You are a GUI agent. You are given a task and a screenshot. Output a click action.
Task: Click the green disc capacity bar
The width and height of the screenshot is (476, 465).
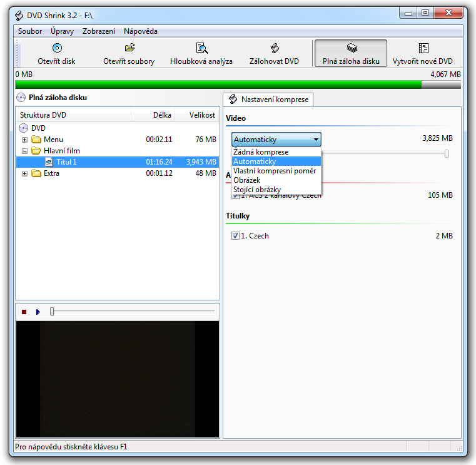pyautogui.click(x=218, y=84)
